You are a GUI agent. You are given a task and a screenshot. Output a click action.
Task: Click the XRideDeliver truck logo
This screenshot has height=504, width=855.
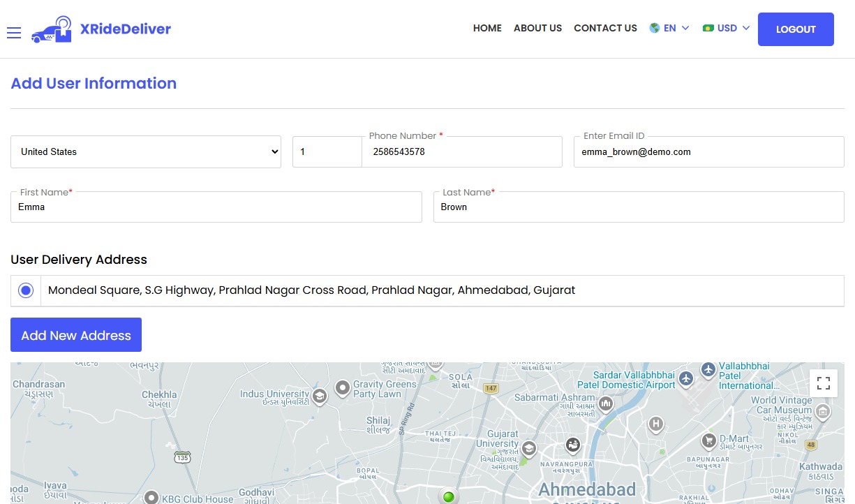point(51,29)
